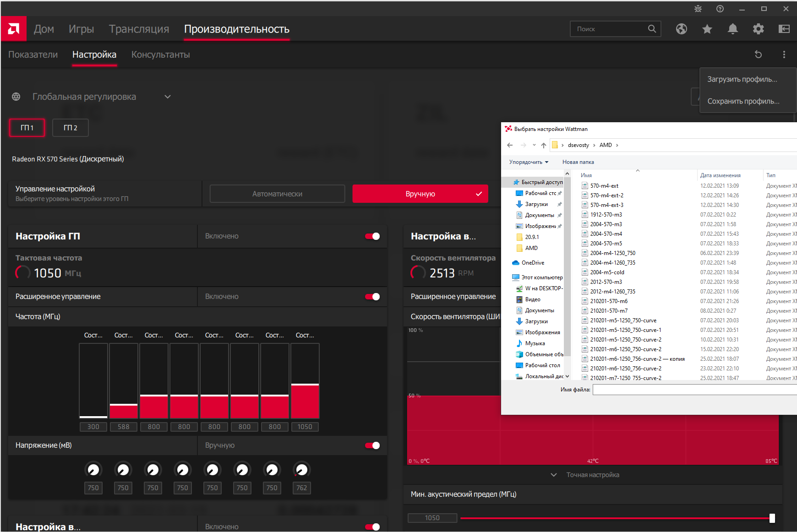Click the Мин. акустический предел slider handle
797x532 pixels.
(772, 518)
